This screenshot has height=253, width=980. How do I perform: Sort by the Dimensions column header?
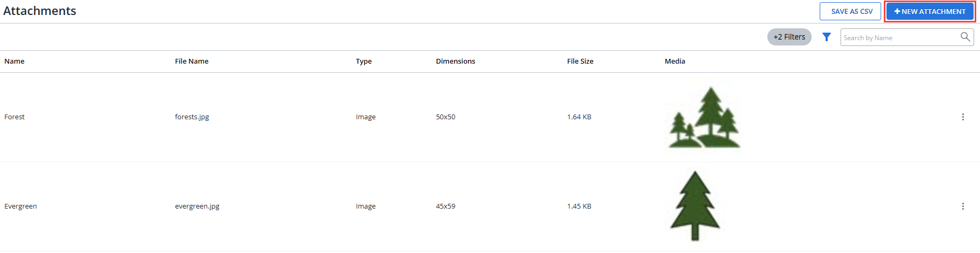pos(455,62)
